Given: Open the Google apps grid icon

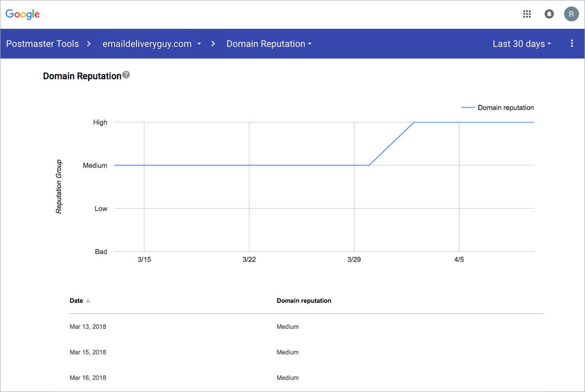Looking at the screenshot, I should click(x=527, y=14).
